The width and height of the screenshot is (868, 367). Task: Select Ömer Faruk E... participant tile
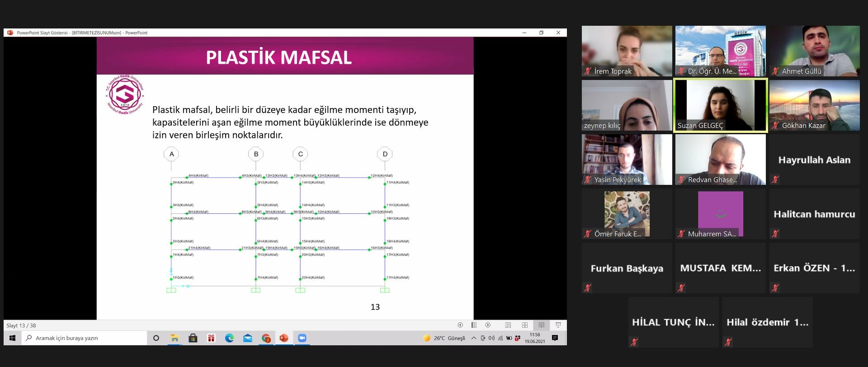(x=627, y=214)
